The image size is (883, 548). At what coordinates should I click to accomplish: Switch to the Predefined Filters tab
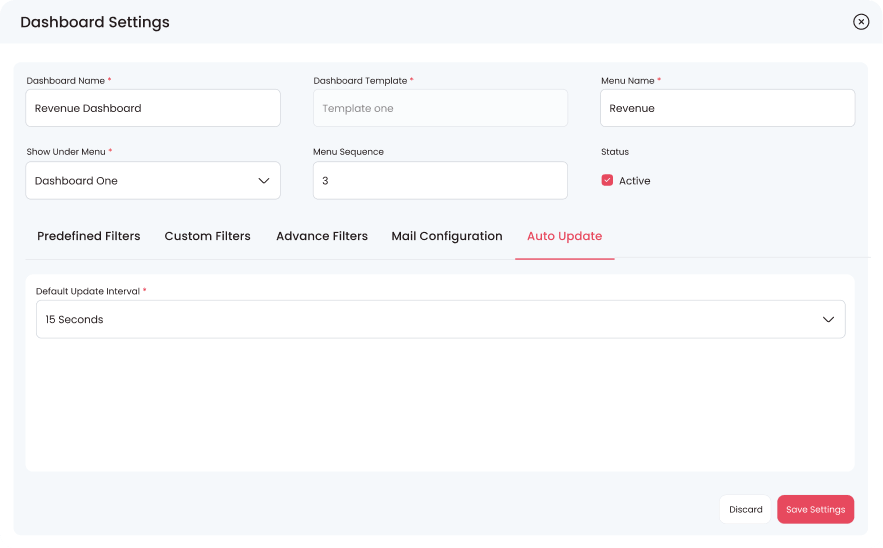click(x=88, y=236)
